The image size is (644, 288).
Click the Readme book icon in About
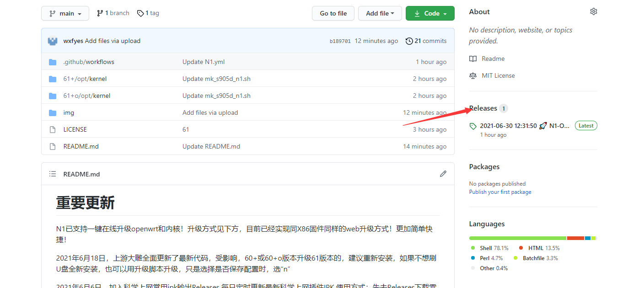click(x=472, y=59)
